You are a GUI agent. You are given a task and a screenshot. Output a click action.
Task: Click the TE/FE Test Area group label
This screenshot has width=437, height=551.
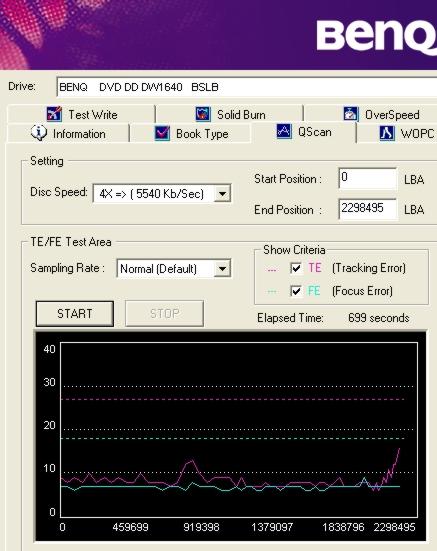coord(71,242)
